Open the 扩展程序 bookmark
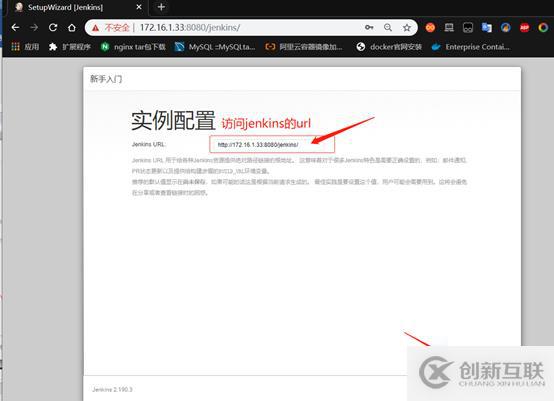The image size is (554, 401). pyautogui.click(x=70, y=47)
